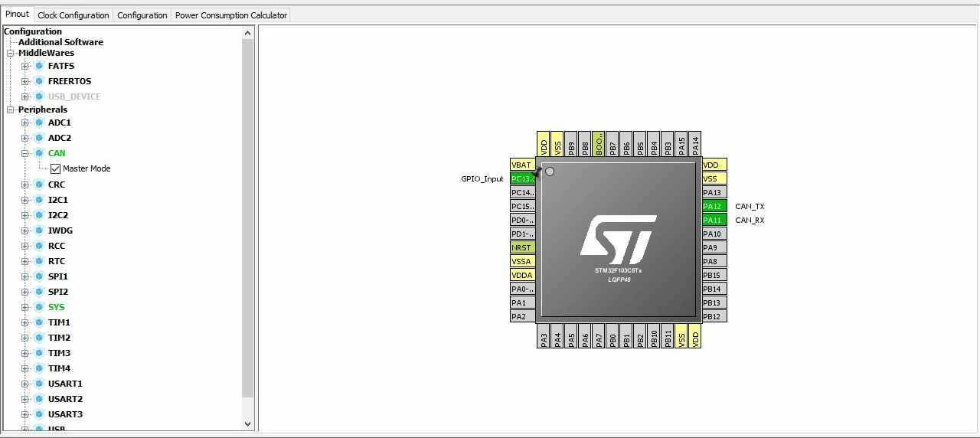The height and width of the screenshot is (438, 980).
Task: Click the USART3 peripheral icon
Action: [38, 414]
